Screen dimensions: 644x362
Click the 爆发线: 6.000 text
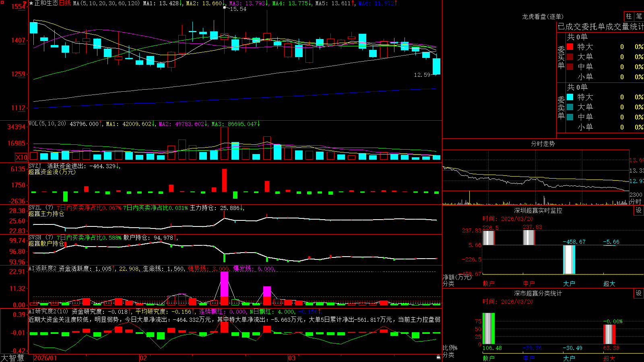click(x=254, y=269)
